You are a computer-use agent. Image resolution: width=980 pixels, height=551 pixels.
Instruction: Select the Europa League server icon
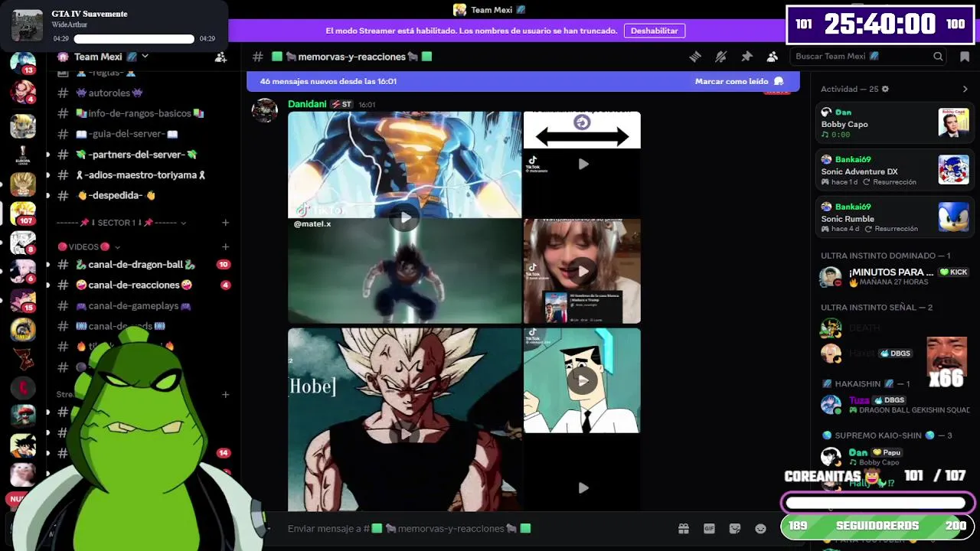click(x=23, y=155)
